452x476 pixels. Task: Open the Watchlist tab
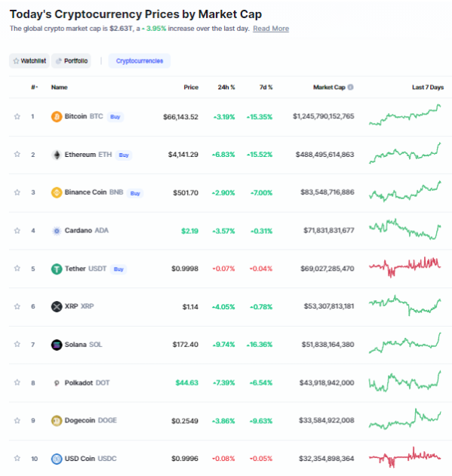click(29, 61)
